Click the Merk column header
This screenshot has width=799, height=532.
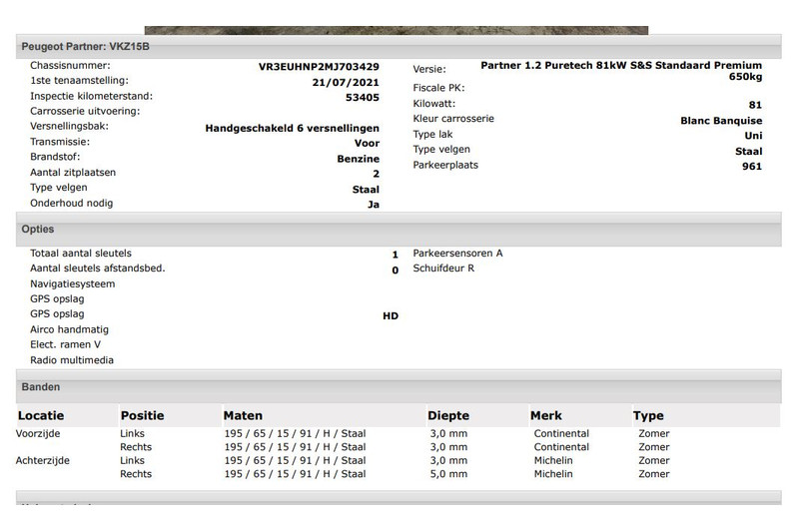(x=546, y=415)
